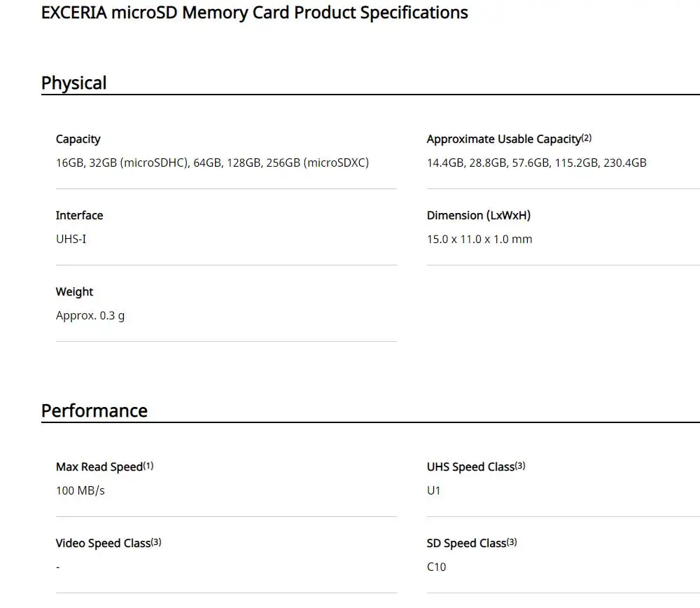Select the Performance section heading

(x=94, y=410)
